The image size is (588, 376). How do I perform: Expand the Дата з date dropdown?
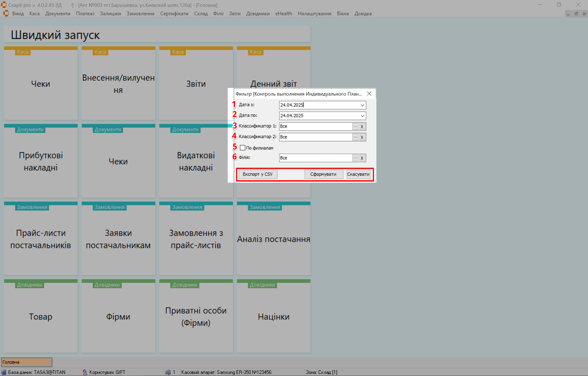[362, 105]
